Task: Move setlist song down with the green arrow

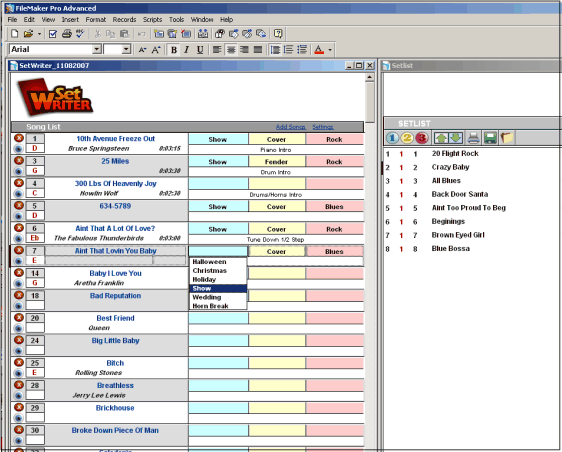Action: coord(456,138)
